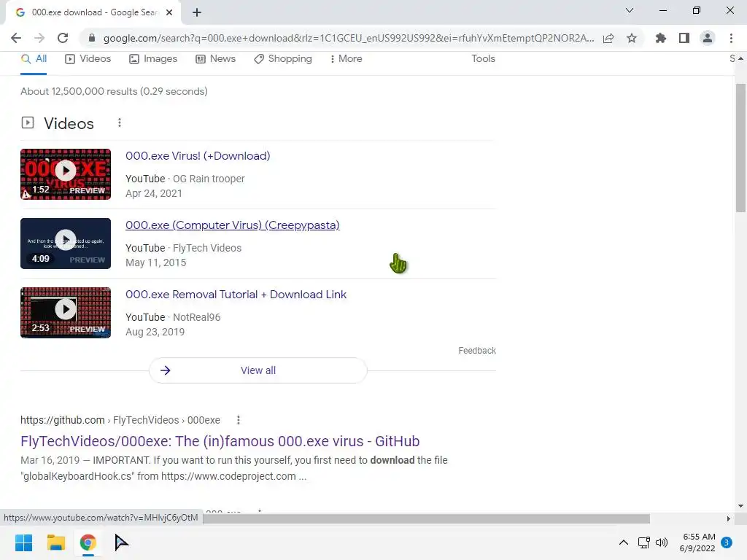Click the Feedback link

(477, 351)
